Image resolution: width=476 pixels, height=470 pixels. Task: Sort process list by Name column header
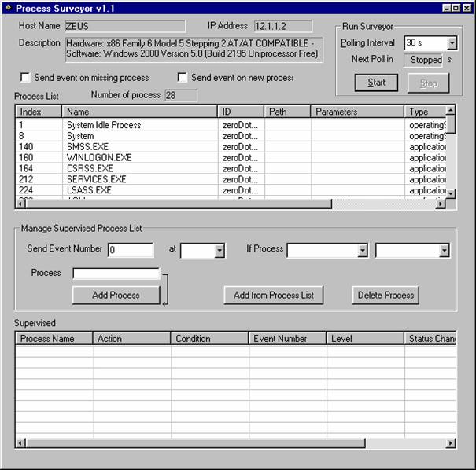point(140,112)
